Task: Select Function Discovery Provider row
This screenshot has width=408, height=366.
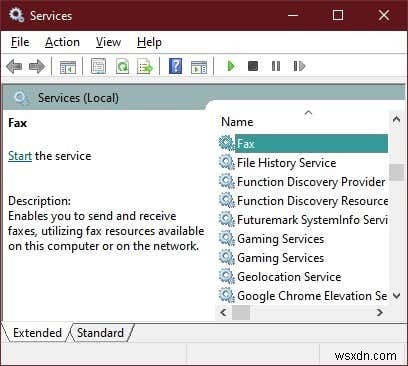Action: 303,182
